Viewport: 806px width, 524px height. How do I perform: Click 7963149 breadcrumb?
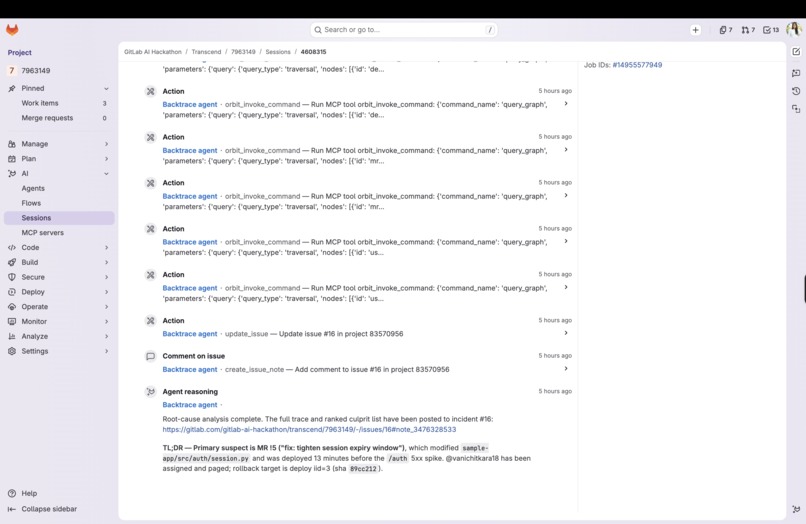pyautogui.click(x=243, y=52)
